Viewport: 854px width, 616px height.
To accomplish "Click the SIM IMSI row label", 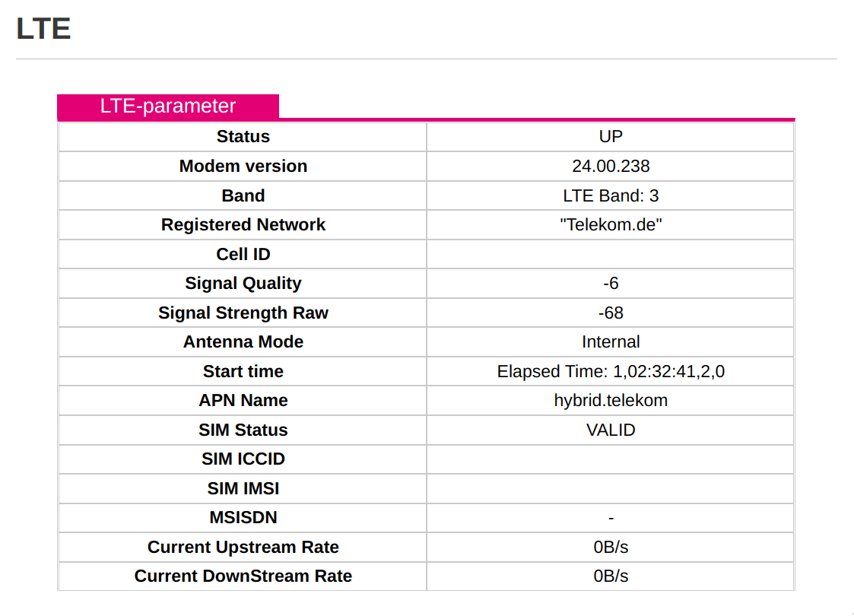I will tap(243, 488).
